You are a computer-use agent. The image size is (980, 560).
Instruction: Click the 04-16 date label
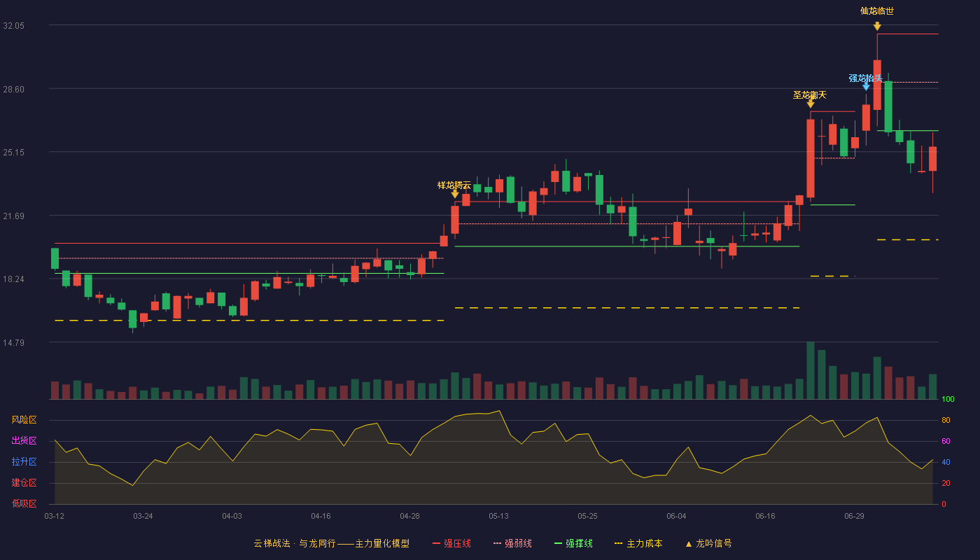(x=321, y=516)
